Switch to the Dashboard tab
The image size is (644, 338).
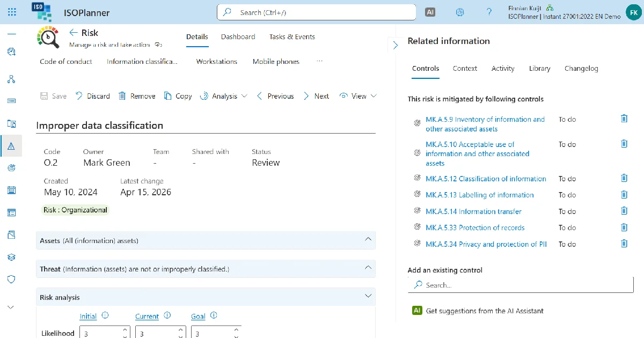click(238, 37)
